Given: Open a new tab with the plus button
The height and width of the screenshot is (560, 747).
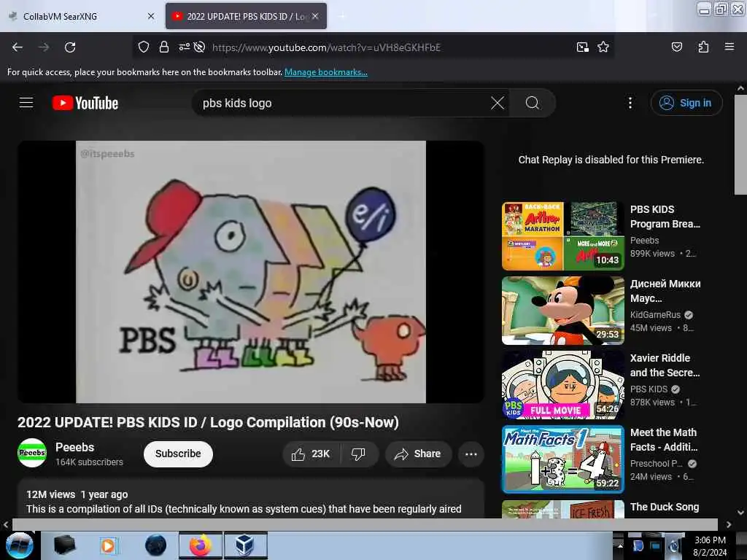Looking at the screenshot, I should coord(342,16).
